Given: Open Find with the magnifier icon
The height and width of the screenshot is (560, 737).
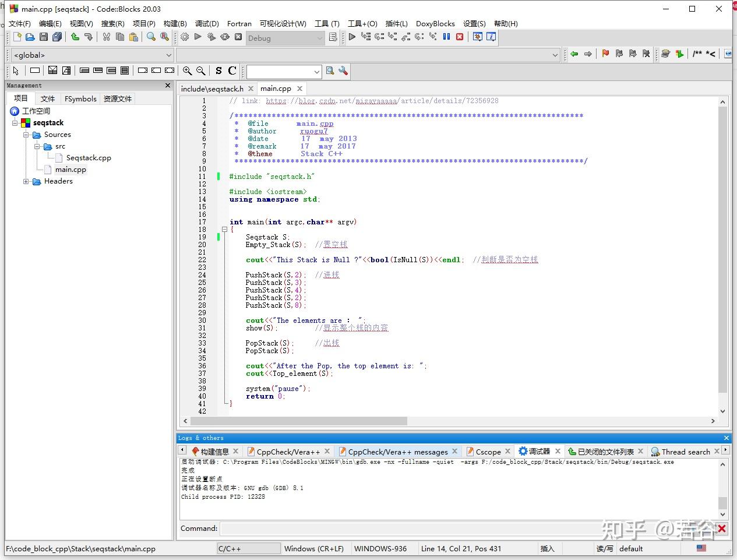Looking at the screenshot, I should click(151, 37).
